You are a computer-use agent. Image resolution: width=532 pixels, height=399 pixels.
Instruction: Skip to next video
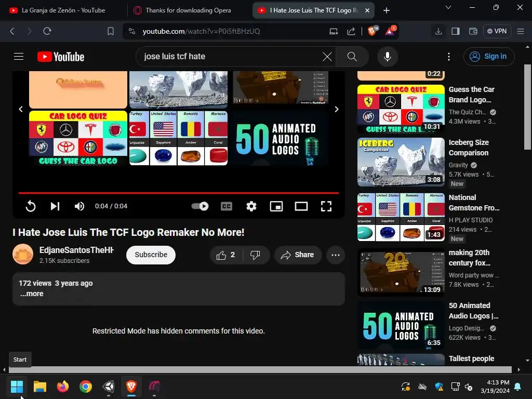tap(55, 206)
